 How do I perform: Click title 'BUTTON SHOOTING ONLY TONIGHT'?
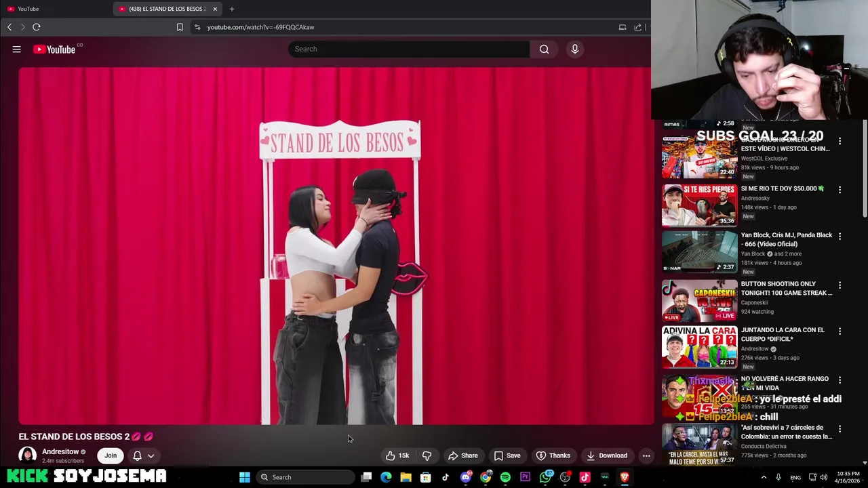coord(786,288)
